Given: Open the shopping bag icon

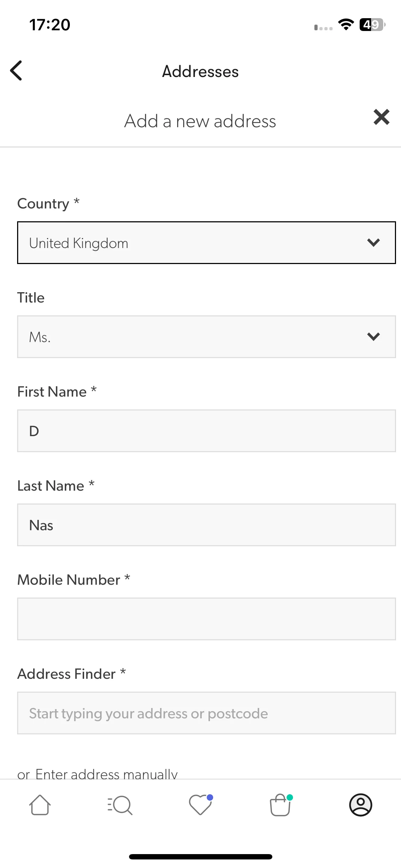Looking at the screenshot, I should click(281, 805).
